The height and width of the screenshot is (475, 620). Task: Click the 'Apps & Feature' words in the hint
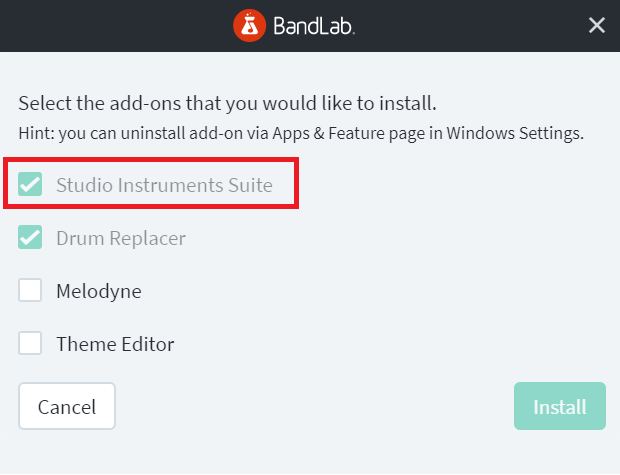click(329, 134)
